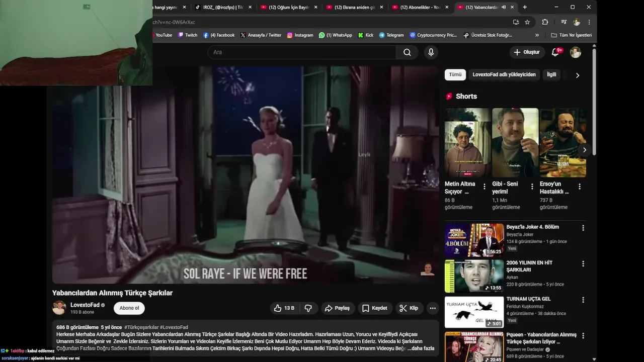The image size is (644, 362).
Task: Open Chrome three-dot menu
Action: coord(589,22)
